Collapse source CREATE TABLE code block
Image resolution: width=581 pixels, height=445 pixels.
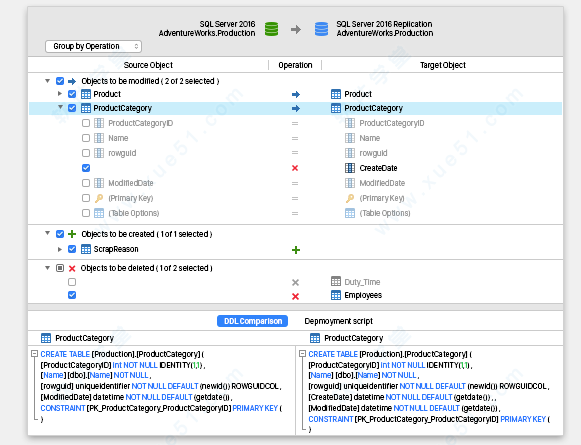[x=34, y=354]
